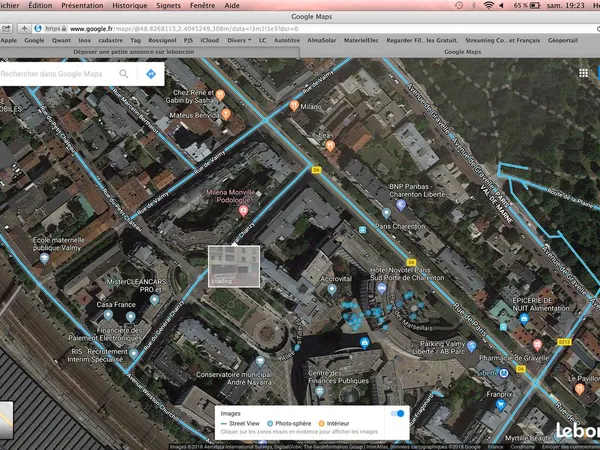Select the Pharmacie de Gravelle label

pyautogui.click(x=514, y=358)
